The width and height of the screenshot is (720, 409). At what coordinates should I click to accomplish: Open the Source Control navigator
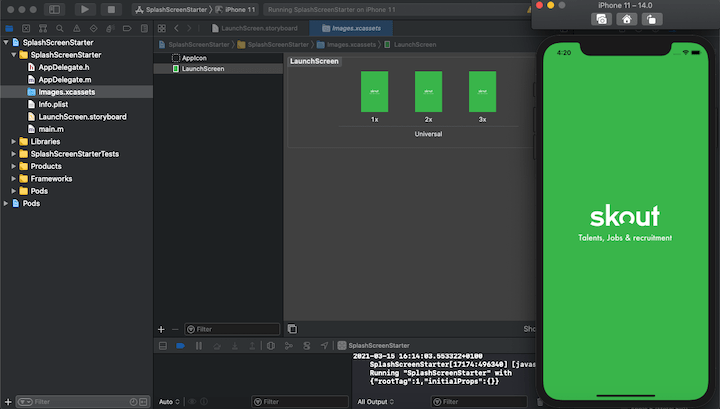point(26,28)
